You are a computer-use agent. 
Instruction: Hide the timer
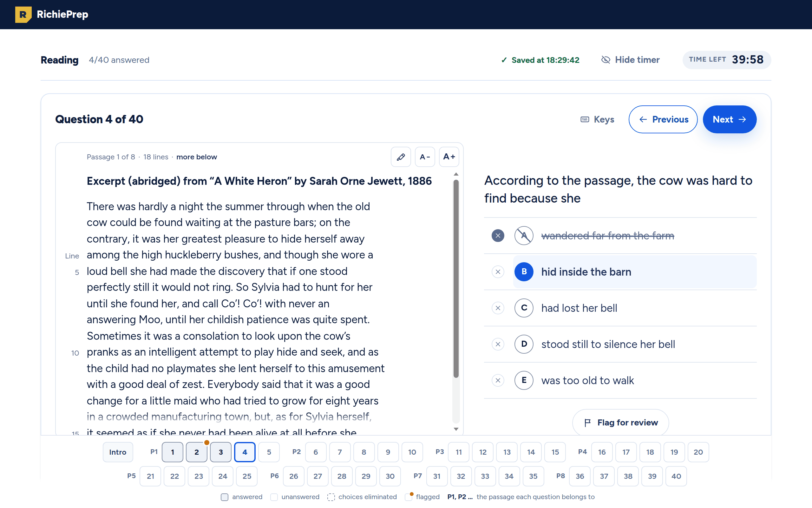coord(630,60)
